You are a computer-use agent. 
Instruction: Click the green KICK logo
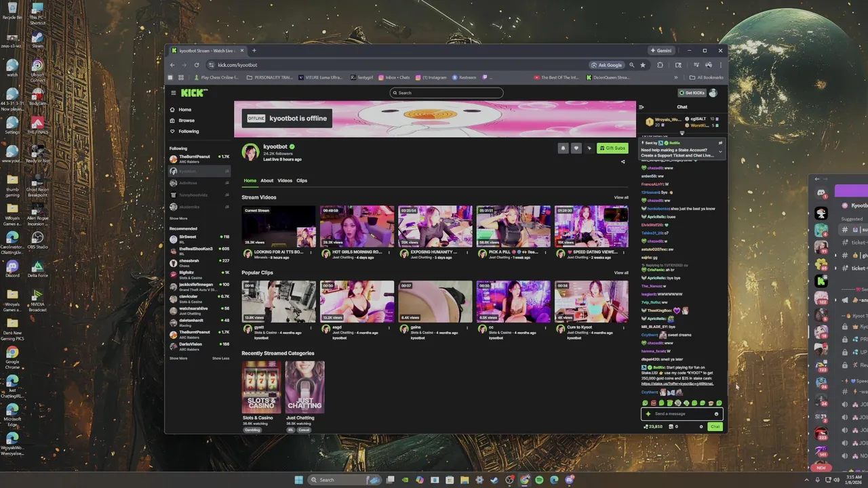(194, 93)
